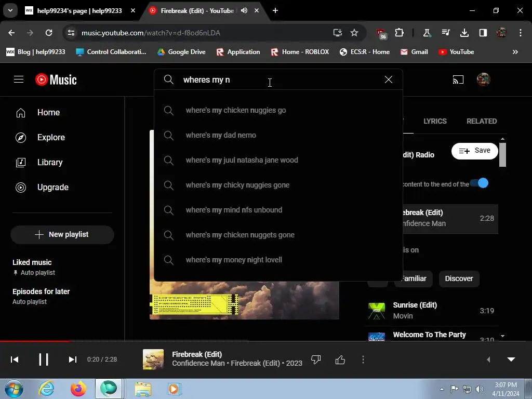Screen dimensions: 532x399
Task: Toggle the autoplay switch off
Action: pos(479,183)
